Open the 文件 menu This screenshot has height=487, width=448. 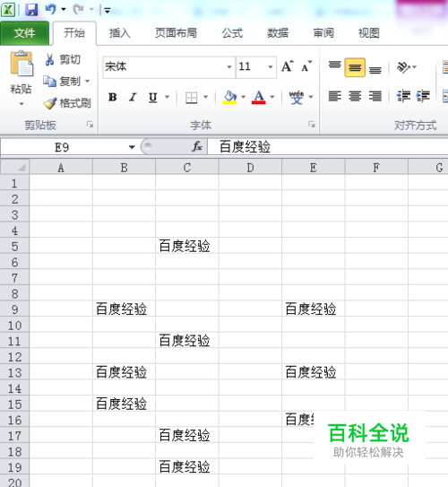coord(24,33)
